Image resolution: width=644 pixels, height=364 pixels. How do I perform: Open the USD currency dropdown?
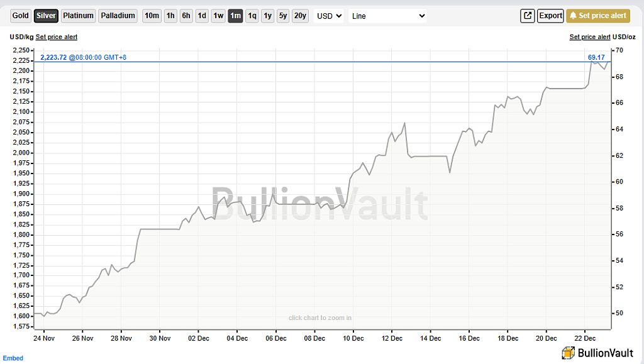tap(329, 16)
